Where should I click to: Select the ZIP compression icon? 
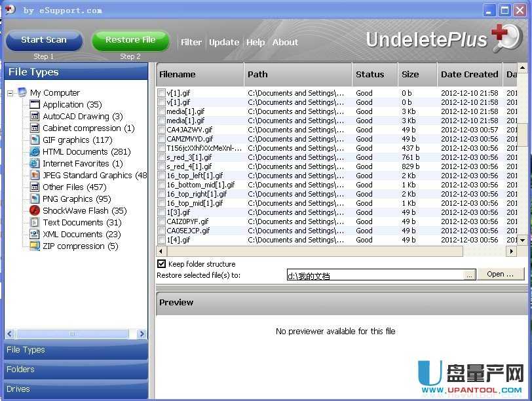coord(35,246)
